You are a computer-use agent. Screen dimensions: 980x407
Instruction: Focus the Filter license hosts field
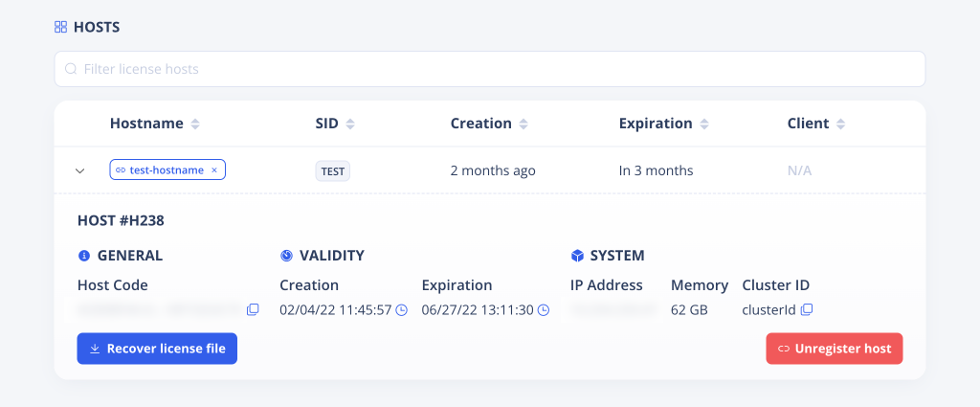pos(498,69)
